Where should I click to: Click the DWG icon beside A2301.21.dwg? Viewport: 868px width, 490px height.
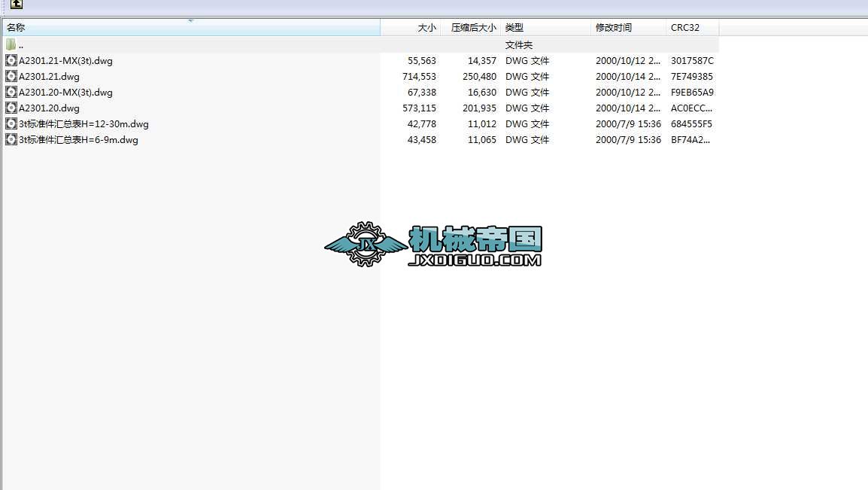click(11, 76)
